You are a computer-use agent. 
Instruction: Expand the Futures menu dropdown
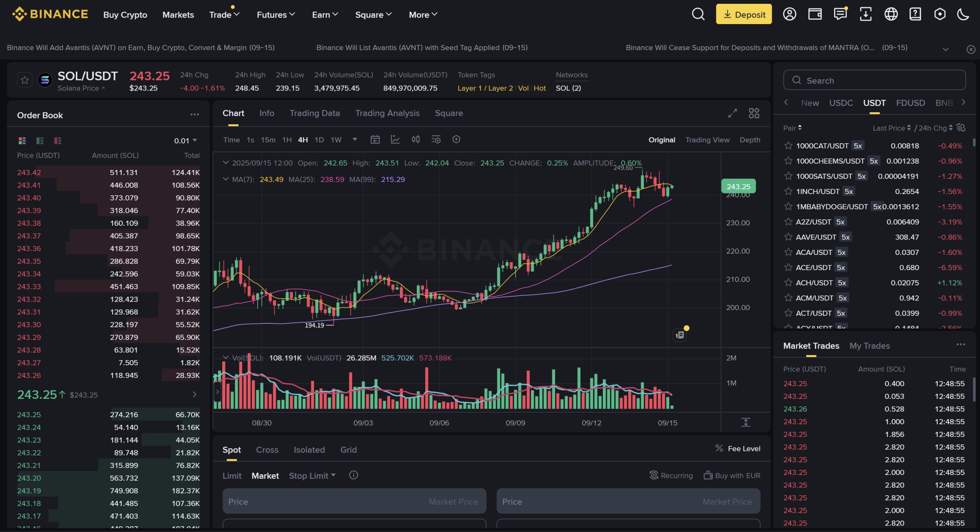276,15
